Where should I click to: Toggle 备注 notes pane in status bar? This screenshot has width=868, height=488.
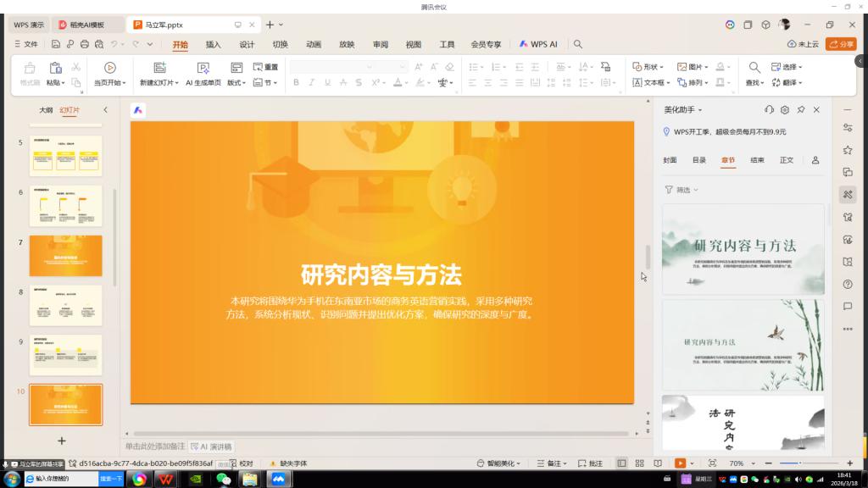pyautogui.click(x=551, y=463)
